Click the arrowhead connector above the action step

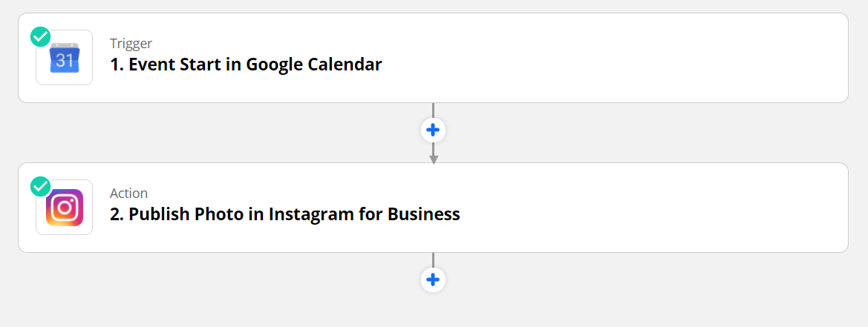coord(434,159)
